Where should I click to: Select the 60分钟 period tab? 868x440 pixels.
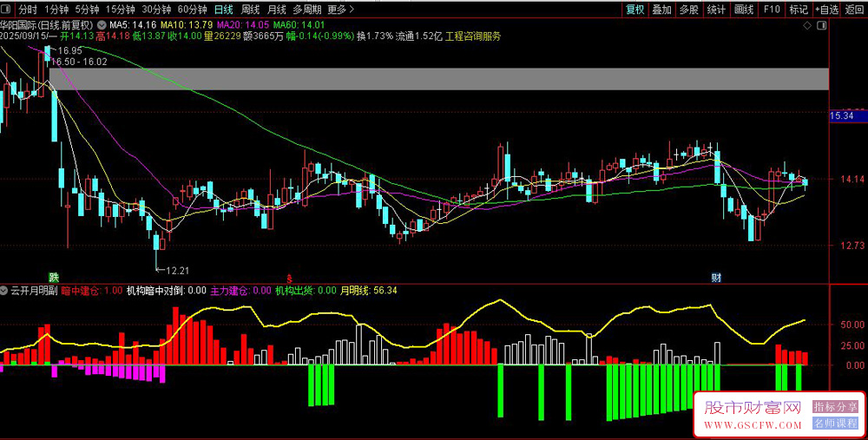[193, 10]
